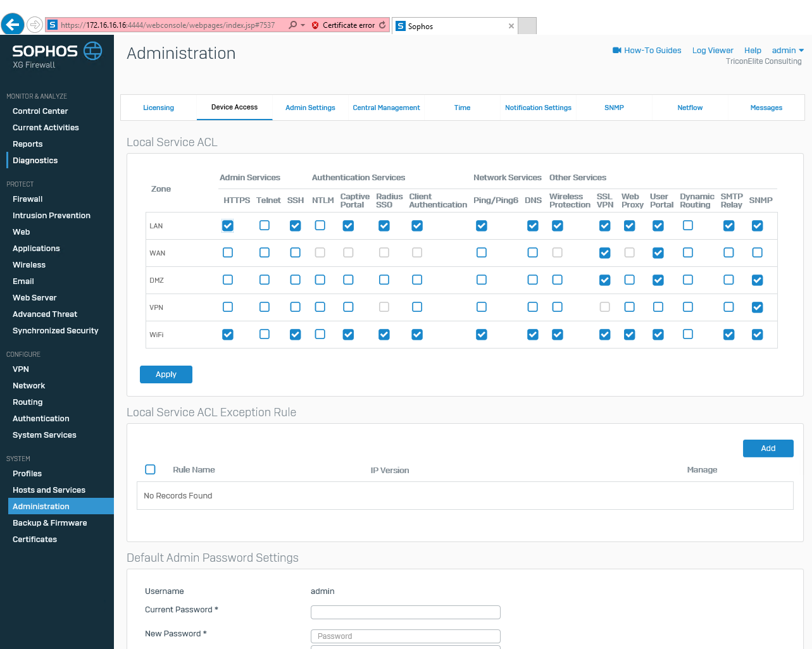Screen dimensions: 812x649
Task: Click the Apply button
Action: [166, 374]
